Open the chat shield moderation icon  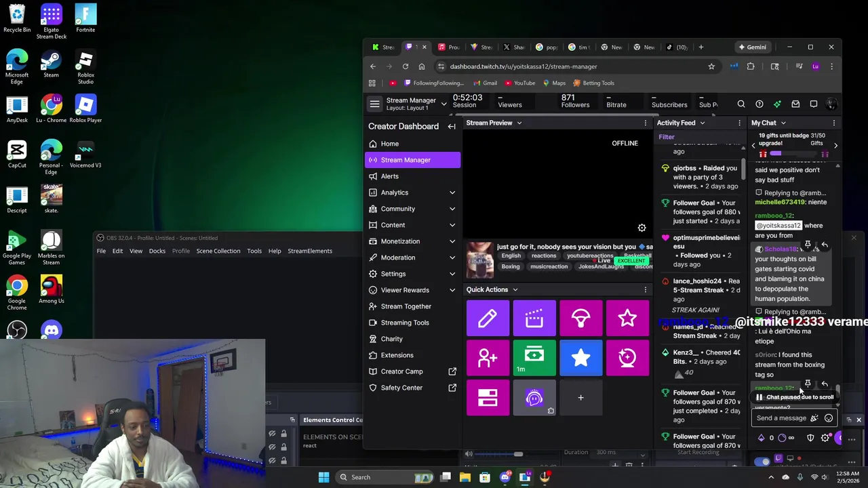coord(810,438)
